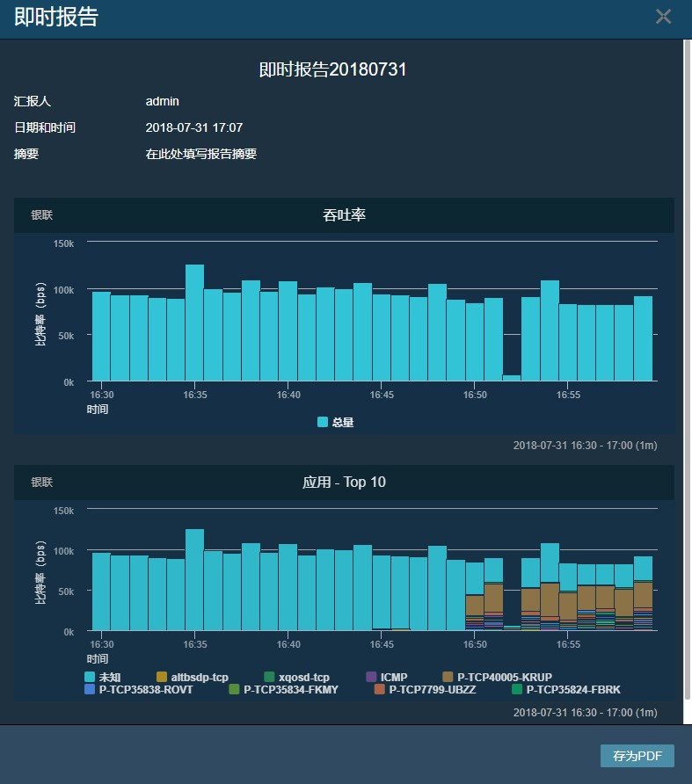
Task: Click the P-TCP40005-KRUP legend icon
Action: coord(448,677)
